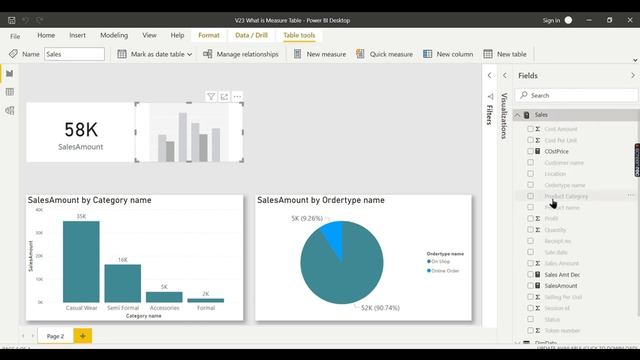Click the Online Order legend marker
The image size is (640, 360).
click(x=429, y=271)
